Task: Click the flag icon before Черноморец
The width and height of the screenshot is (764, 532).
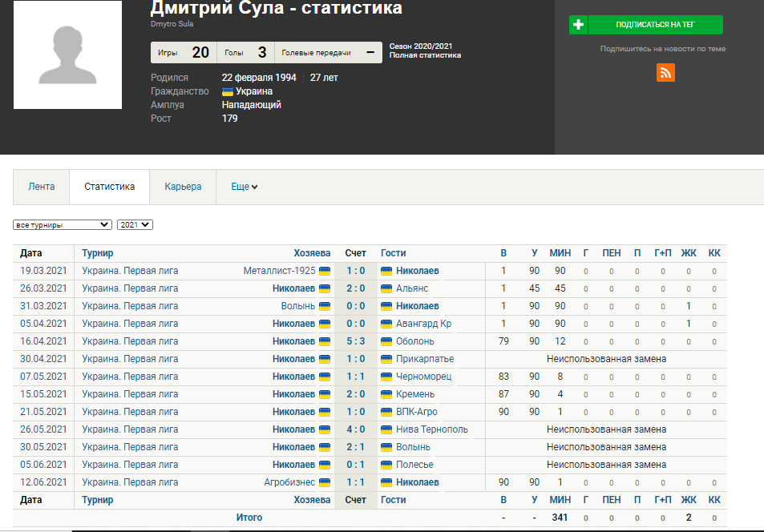Action: (x=386, y=377)
